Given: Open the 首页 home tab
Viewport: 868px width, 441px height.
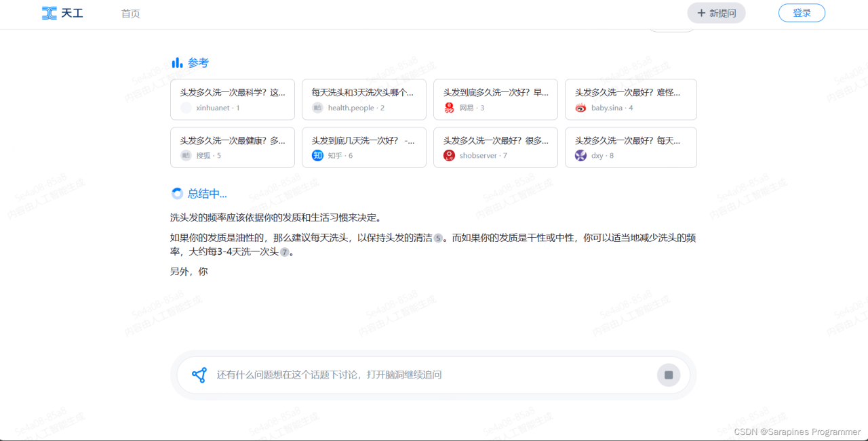Looking at the screenshot, I should click(x=130, y=14).
